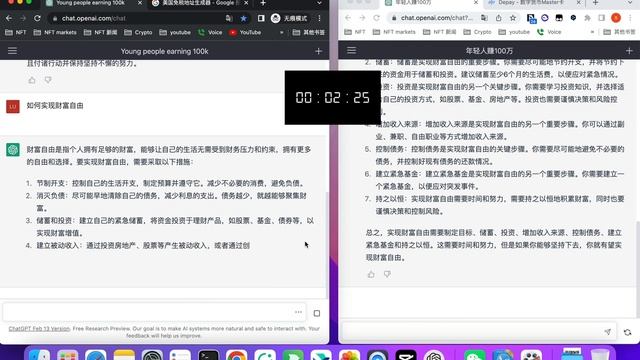The image size is (640, 360).
Task: Open tab search chevron in left window
Action: pos(319,3)
